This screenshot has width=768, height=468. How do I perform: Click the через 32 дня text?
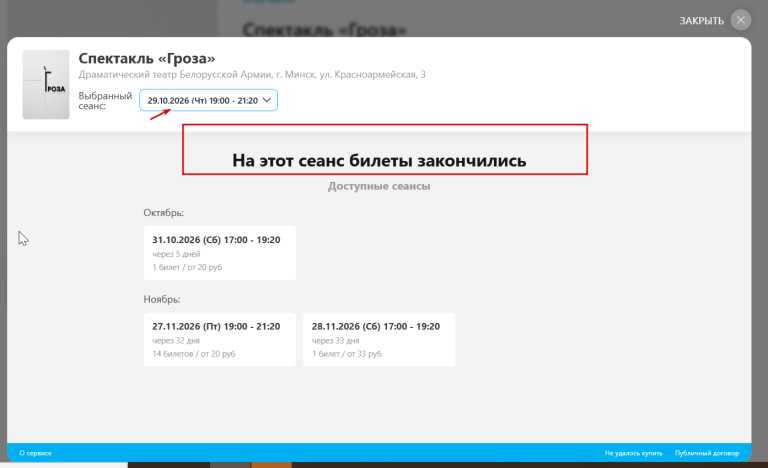tap(176, 340)
